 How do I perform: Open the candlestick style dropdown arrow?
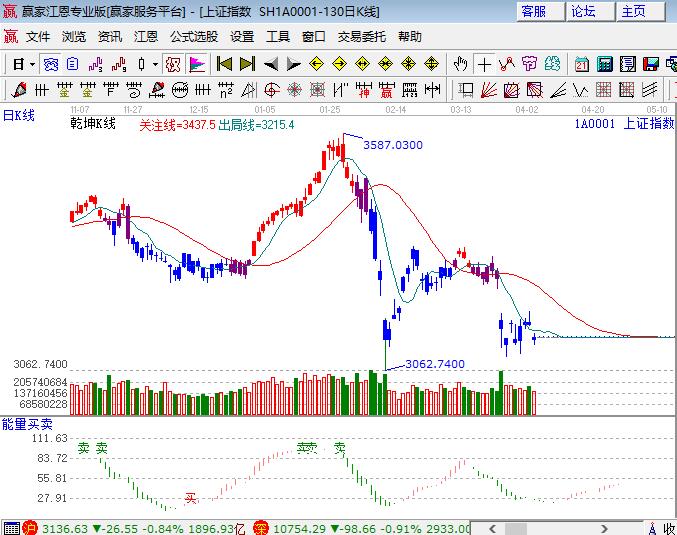click(155, 64)
